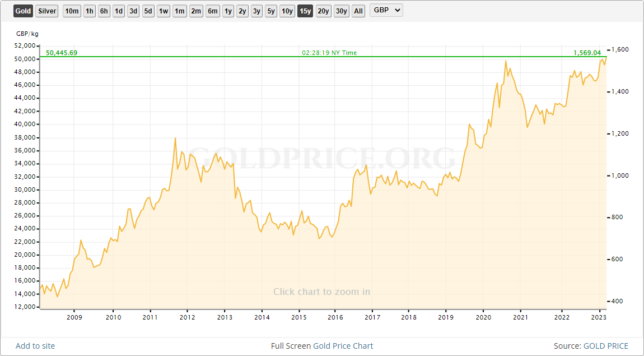Show All time price history
Image resolution: width=644 pixels, height=356 pixels.
pyautogui.click(x=358, y=11)
